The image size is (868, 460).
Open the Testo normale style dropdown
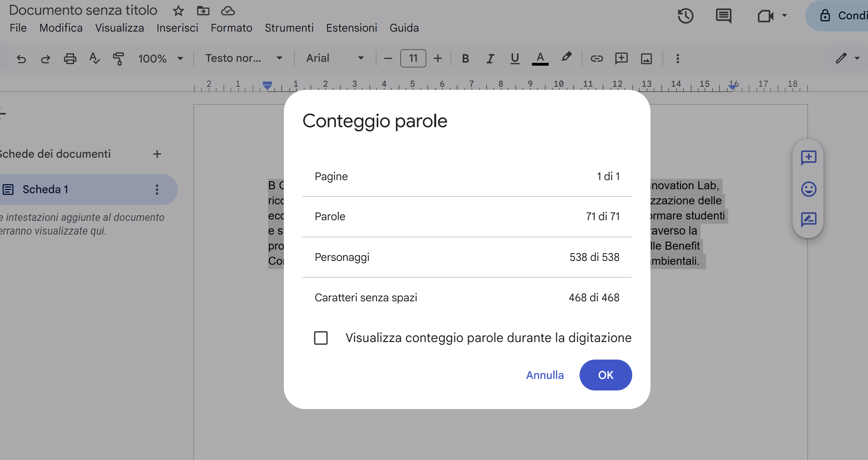(243, 58)
